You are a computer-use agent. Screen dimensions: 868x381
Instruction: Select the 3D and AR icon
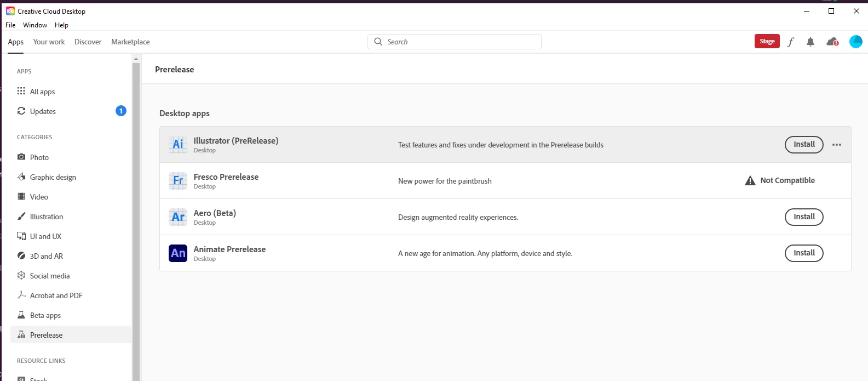click(21, 255)
